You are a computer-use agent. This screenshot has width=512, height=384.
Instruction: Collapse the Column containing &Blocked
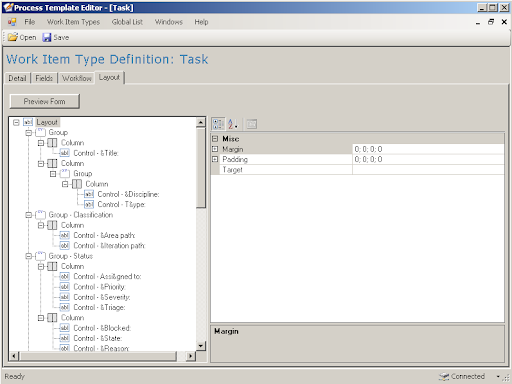[41, 318]
